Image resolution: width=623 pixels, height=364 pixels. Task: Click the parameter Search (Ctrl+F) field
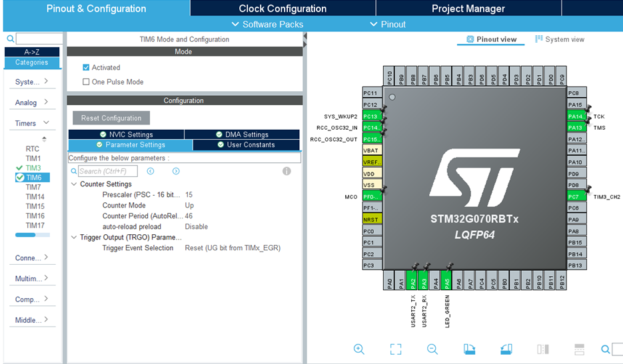click(x=108, y=171)
